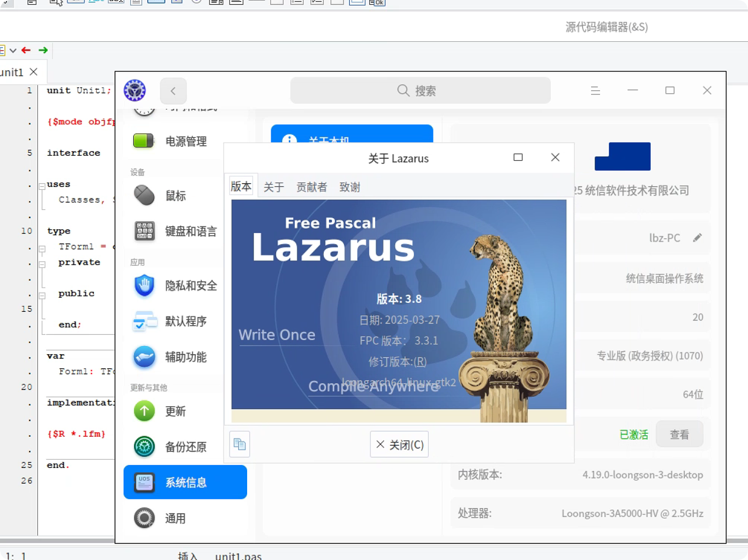Click the 关闭(C) button

pyautogui.click(x=399, y=444)
